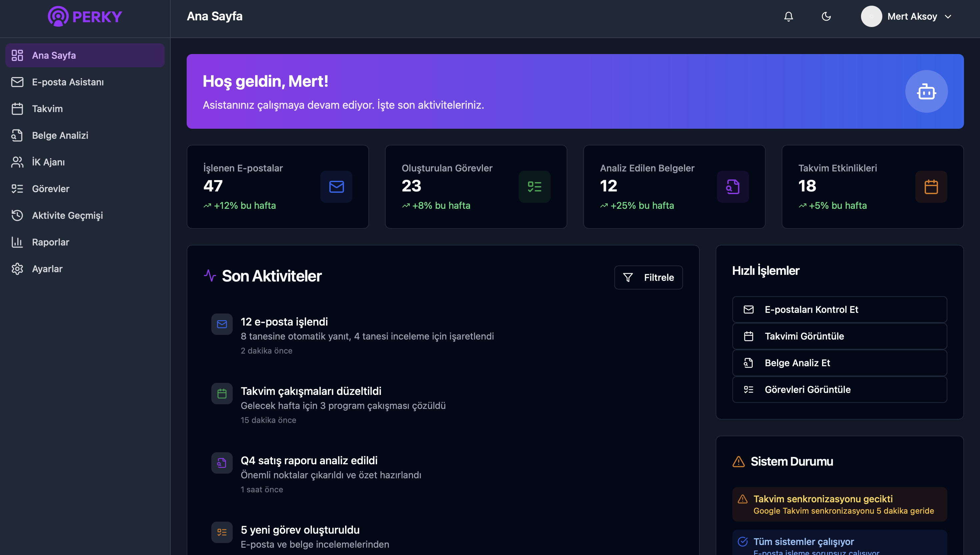This screenshot has width=980, height=555.
Task: Toggle dark mode with moon icon
Action: point(826,16)
